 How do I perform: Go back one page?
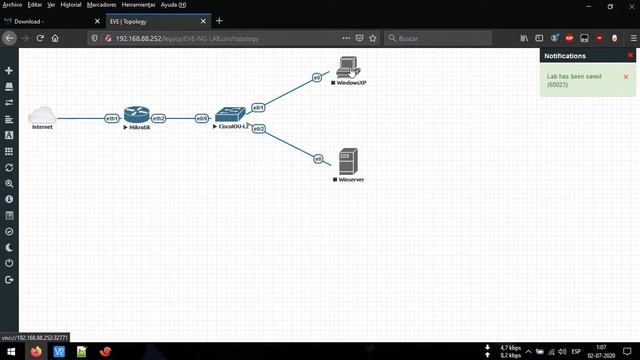[x=9, y=38]
